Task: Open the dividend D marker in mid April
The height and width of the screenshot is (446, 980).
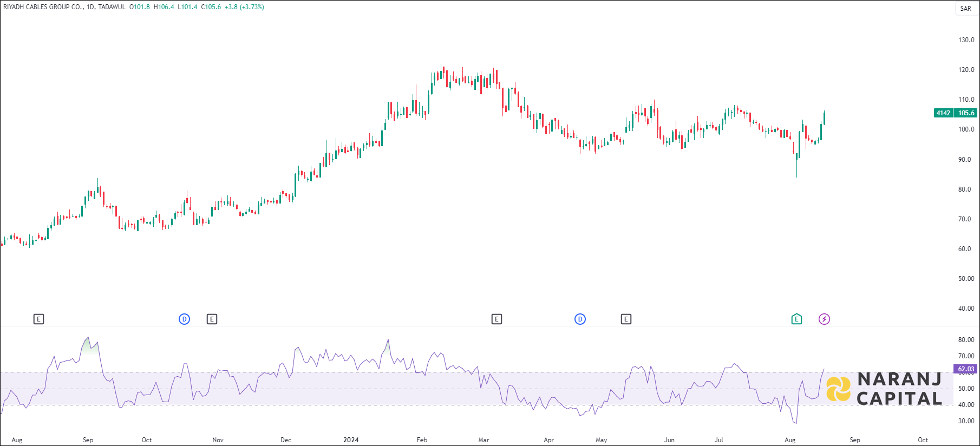Action: tap(580, 319)
